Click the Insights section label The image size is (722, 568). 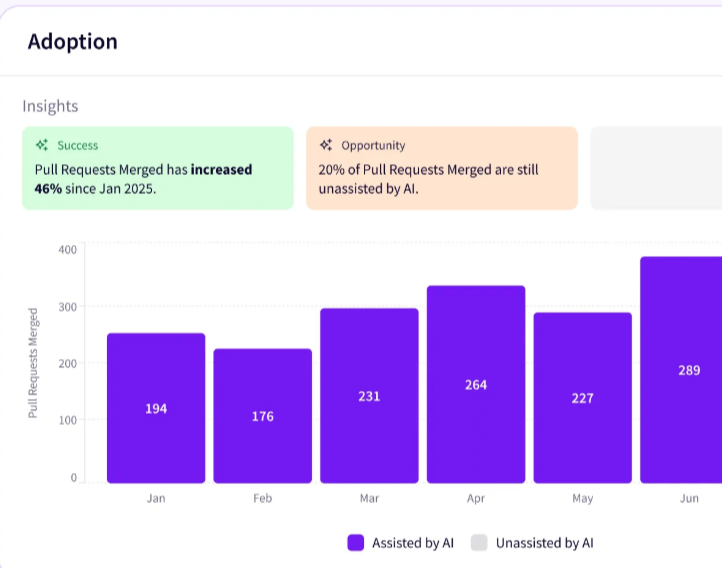pos(50,106)
